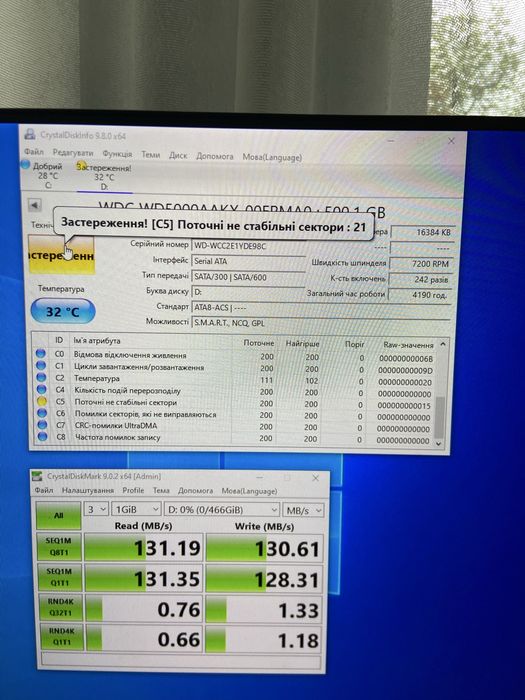Open the Допомога menu in CrystalDiskInfo
This screenshot has height=700, width=525.
pos(214,156)
